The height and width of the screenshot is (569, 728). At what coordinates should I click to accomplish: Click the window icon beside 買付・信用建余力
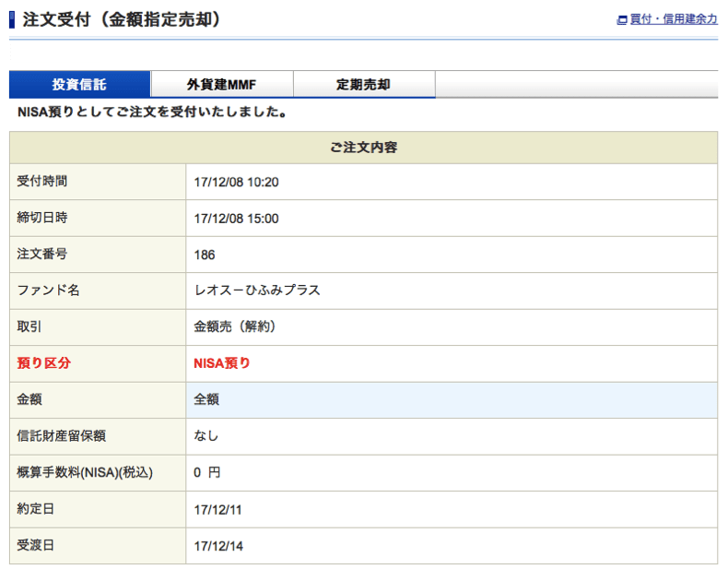622,19
